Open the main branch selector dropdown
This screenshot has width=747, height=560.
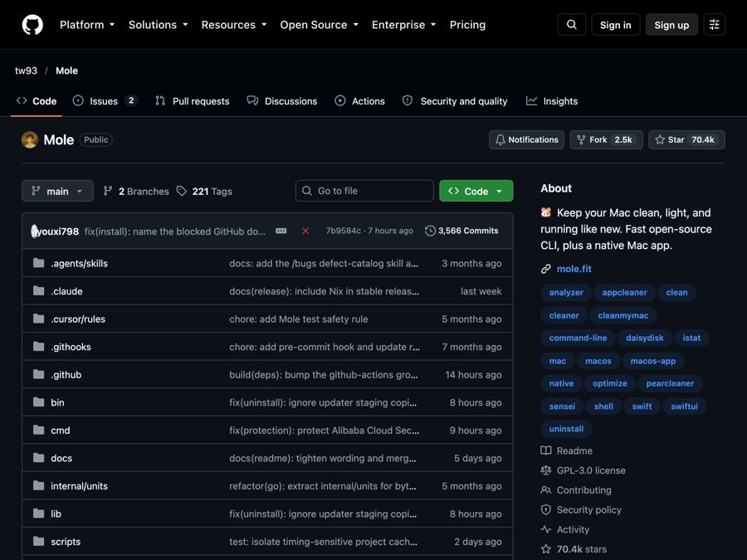[x=57, y=191]
